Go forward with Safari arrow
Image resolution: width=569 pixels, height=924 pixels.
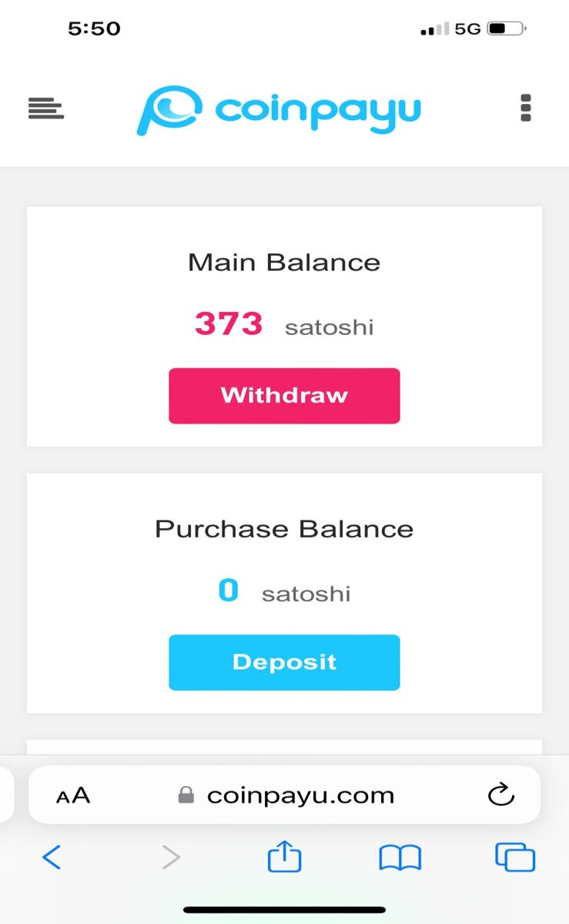click(171, 857)
